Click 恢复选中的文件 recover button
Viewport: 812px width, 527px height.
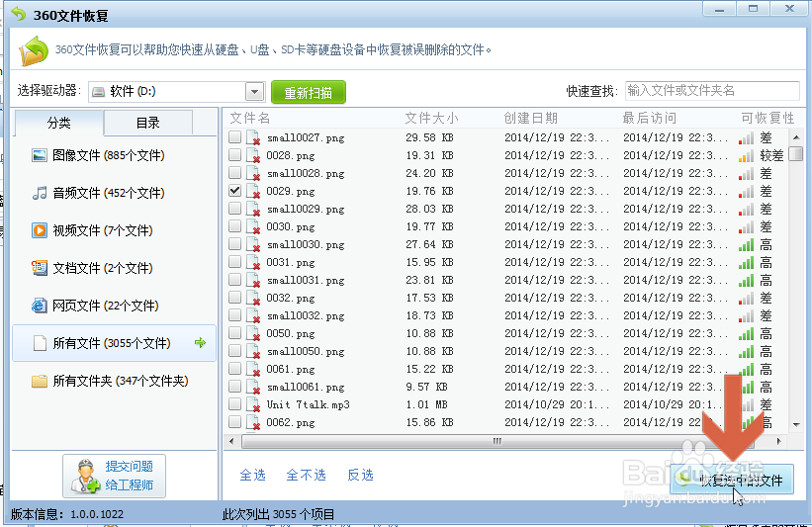pos(732,480)
